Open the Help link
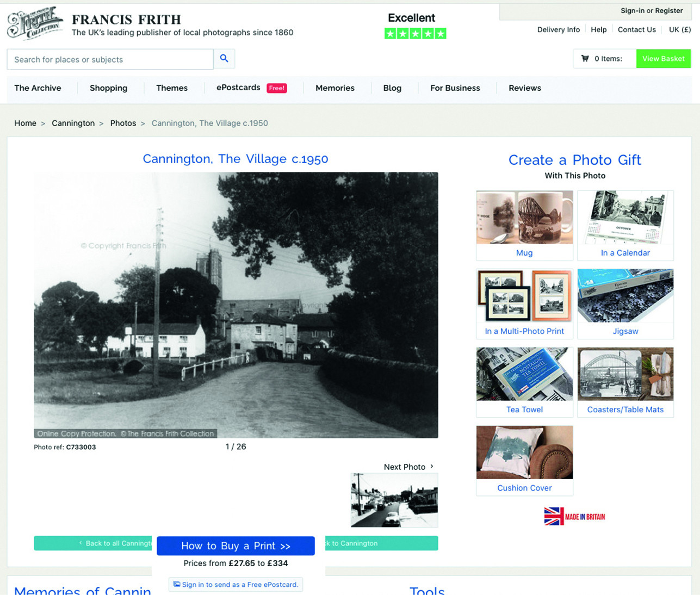The image size is (700, 595). [x=599, y=30]
